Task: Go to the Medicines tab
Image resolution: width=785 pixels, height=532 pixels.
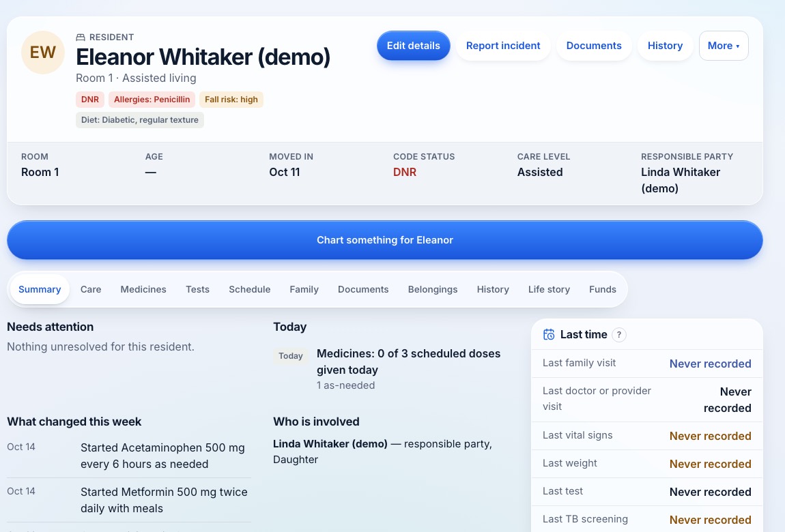Action: pyautogui.click(x=143, y=289)
